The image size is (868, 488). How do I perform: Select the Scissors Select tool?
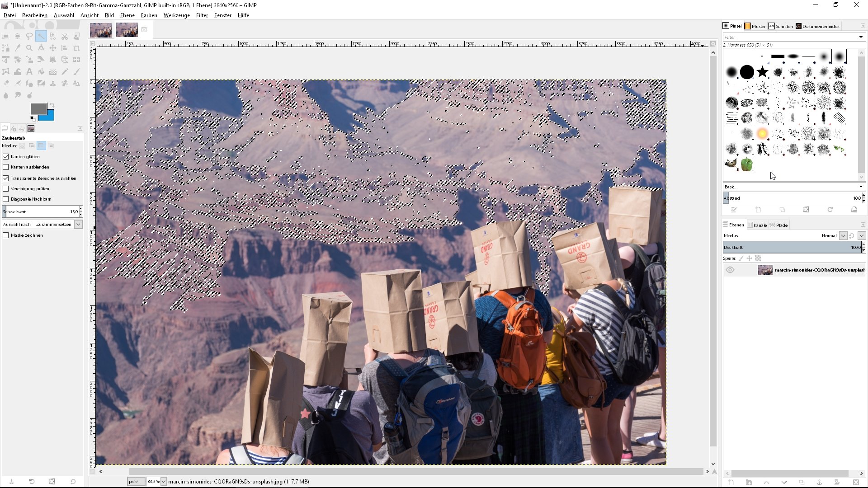pos(65,36)
